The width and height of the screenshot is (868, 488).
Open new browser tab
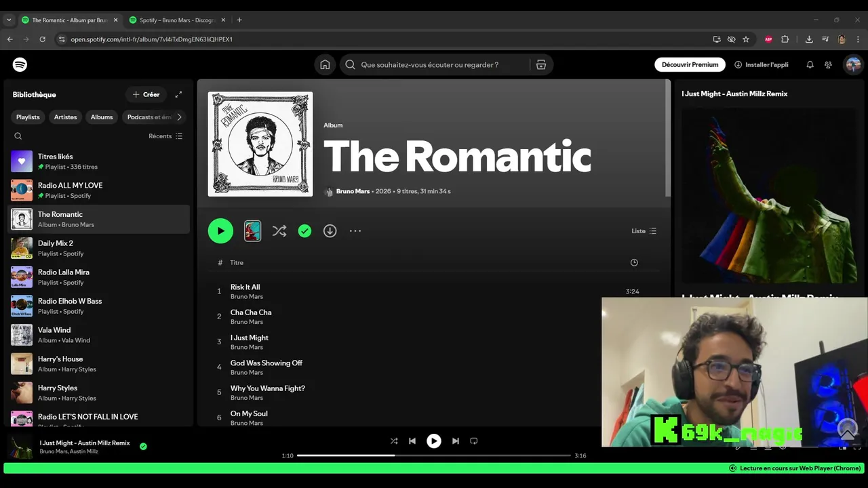click(x=239, y=20)
